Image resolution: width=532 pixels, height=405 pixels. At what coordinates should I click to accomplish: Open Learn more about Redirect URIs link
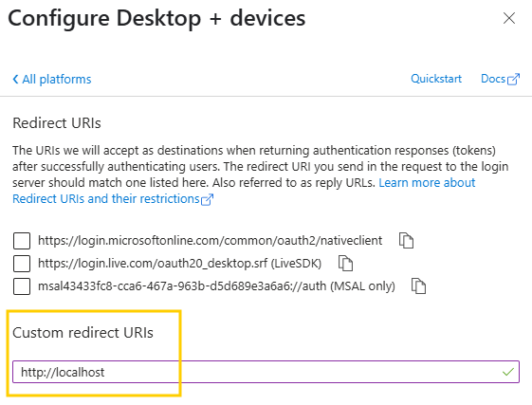[x=427, y=183]
